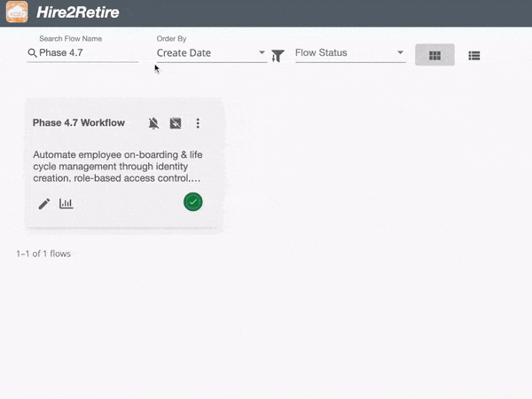This screenshot has height=399, width=532.
Task: Click the '1–1 of 1 flows' text
Action: [43, 254]
